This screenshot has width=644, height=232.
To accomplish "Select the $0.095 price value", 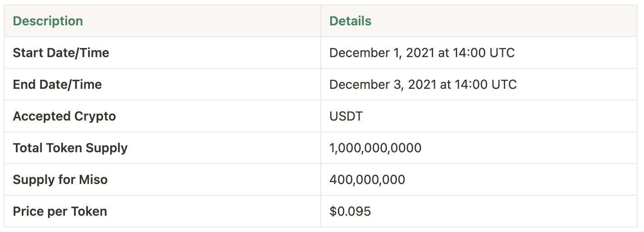I will tap(350, 211).
